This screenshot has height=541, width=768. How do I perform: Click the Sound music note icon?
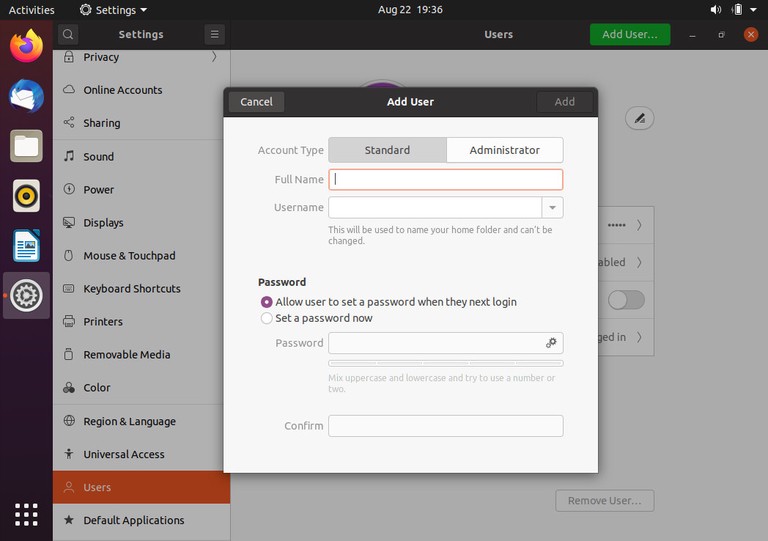point(69,156)
